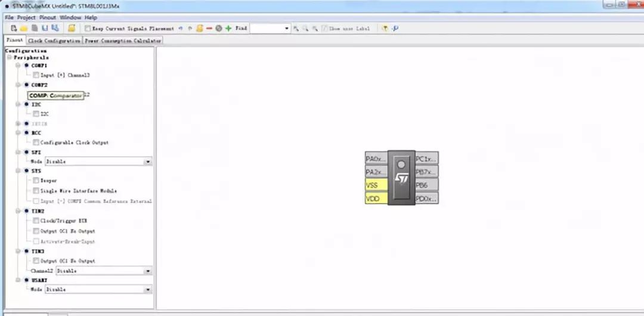Check TIM2 Output OC1 No Output checkbox
This screenshot has width=644, height=316.
pos(36,231)
